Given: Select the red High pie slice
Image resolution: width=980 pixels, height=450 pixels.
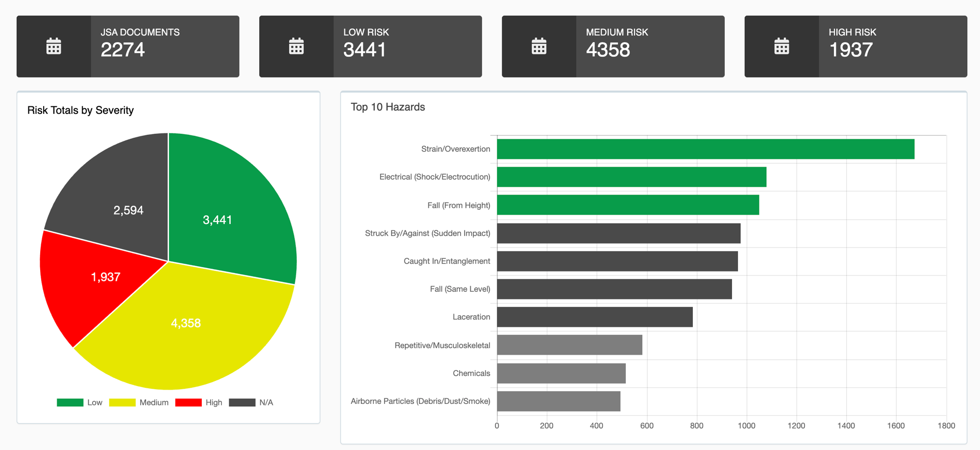Looking at the screenshot, I should [105, 277].
